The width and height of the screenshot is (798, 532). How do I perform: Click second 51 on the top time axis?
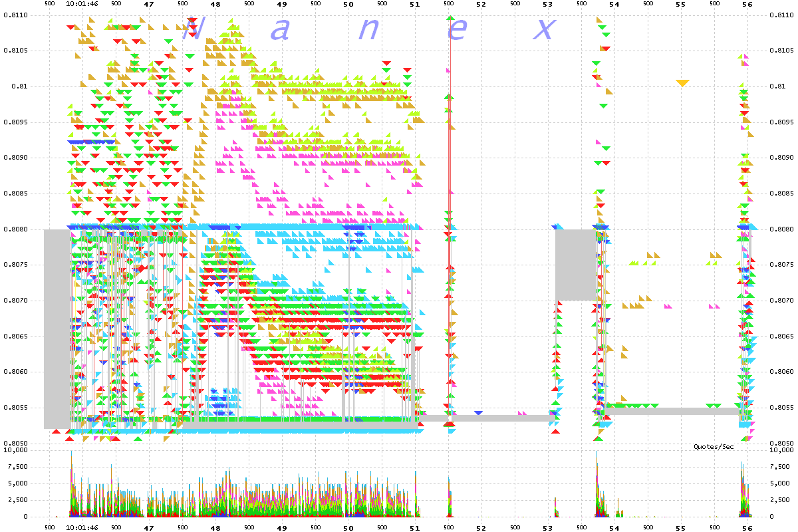pos(415,4)
